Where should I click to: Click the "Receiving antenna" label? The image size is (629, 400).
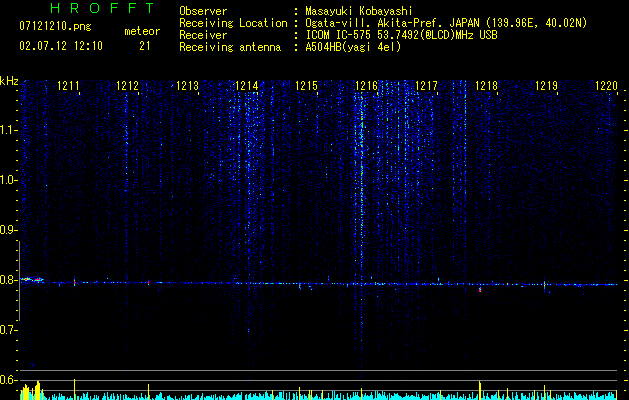click(x=230, y=47)
